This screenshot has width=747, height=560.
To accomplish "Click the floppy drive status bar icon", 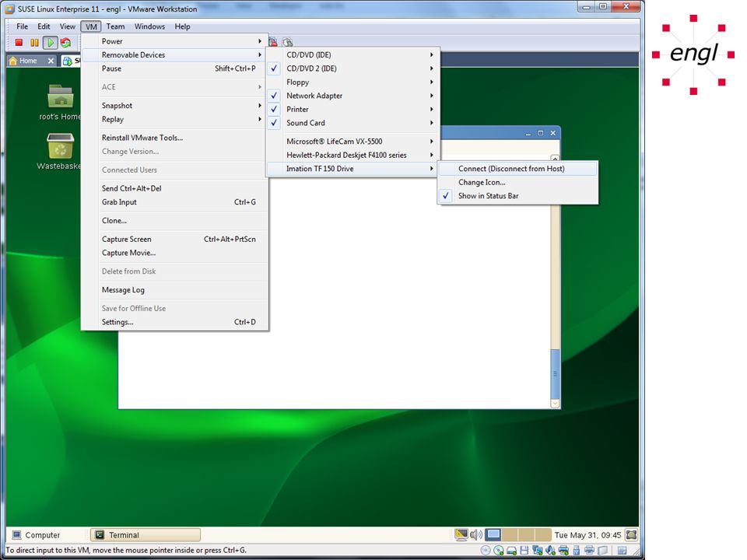I will pos(524,550).
